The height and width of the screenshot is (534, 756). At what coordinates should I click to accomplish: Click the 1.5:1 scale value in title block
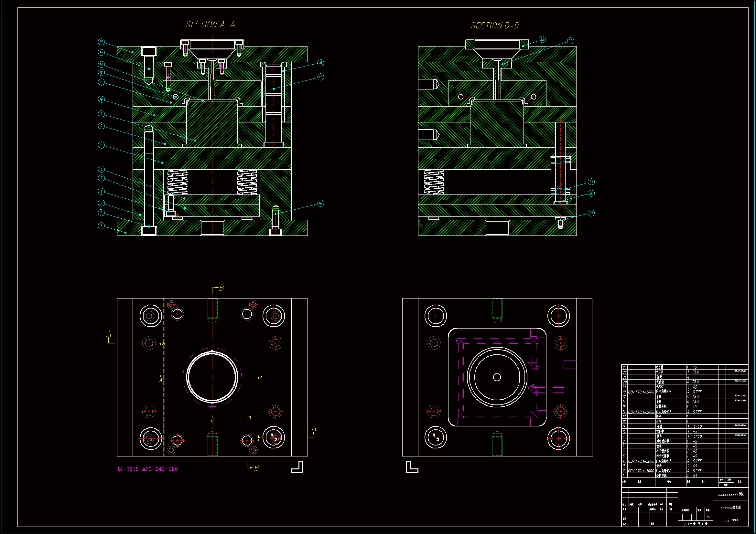point(708,517)
